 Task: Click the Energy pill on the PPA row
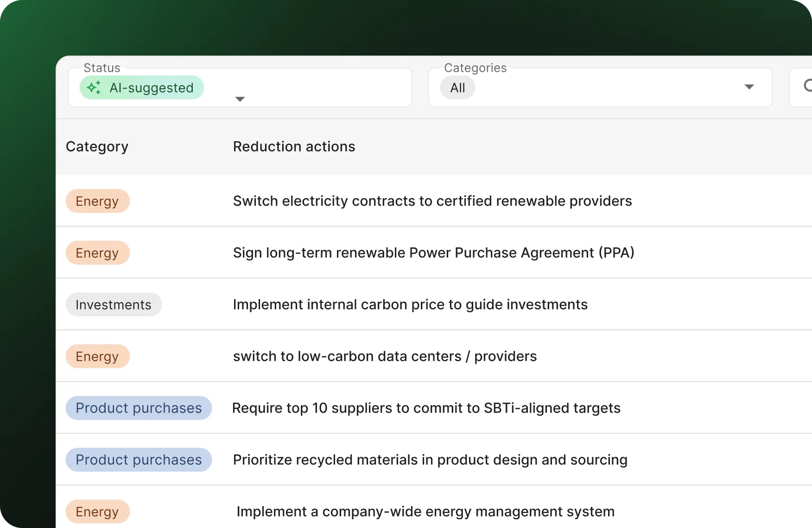(x=97, y=252)
